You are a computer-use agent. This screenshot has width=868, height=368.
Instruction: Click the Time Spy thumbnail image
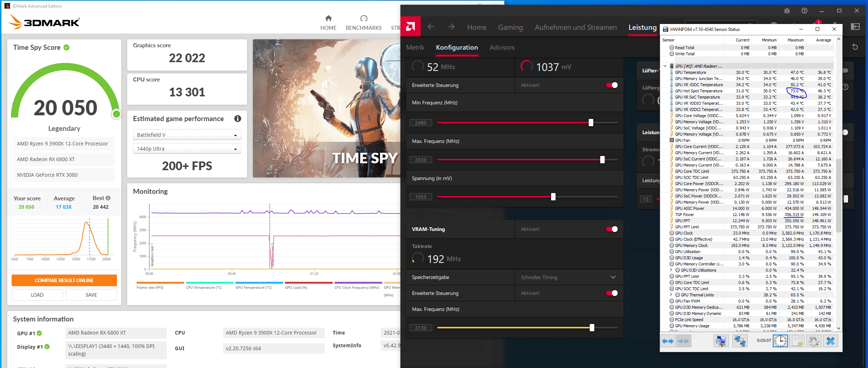(327, 108)
